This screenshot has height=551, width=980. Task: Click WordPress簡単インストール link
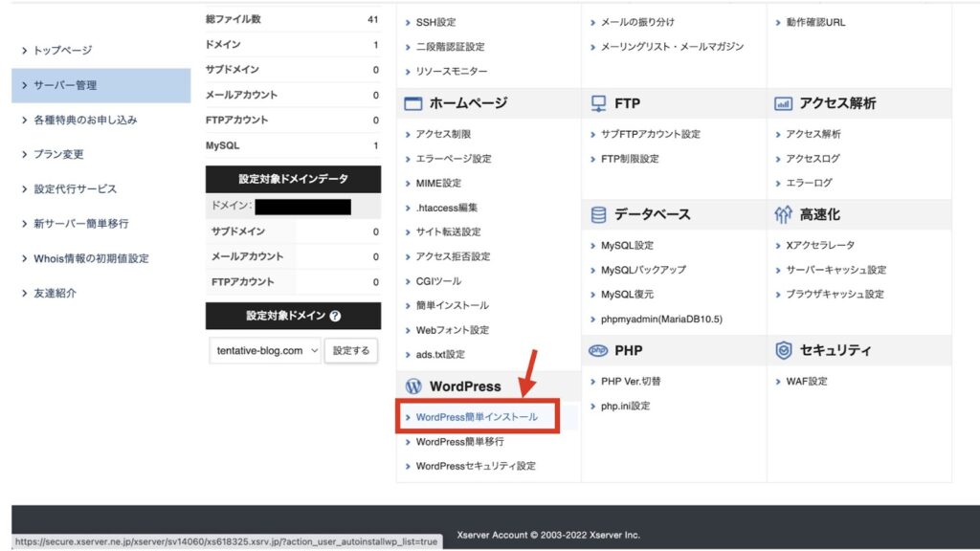pyautogui.click(x=477, y=417)
